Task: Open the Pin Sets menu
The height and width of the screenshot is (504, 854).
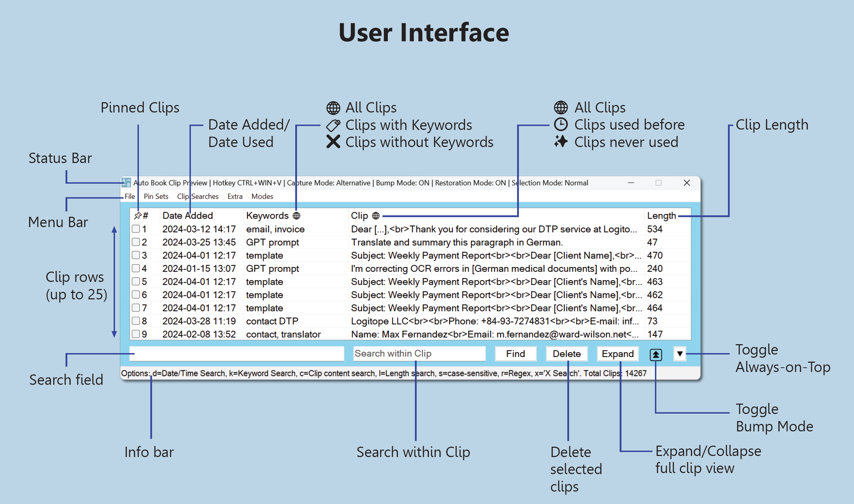Action: 156,196
